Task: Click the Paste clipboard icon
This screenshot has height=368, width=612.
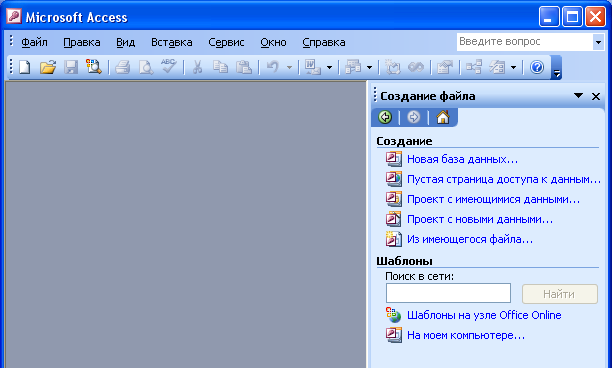Action: 244,67
